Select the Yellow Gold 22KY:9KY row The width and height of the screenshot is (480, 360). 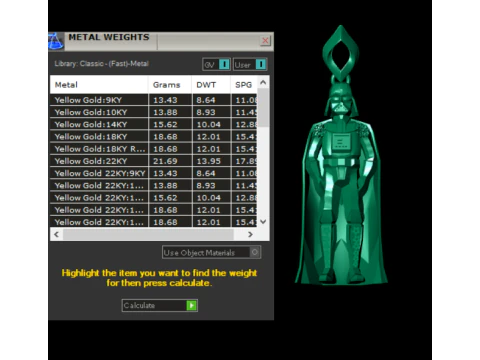coord(154,173)
